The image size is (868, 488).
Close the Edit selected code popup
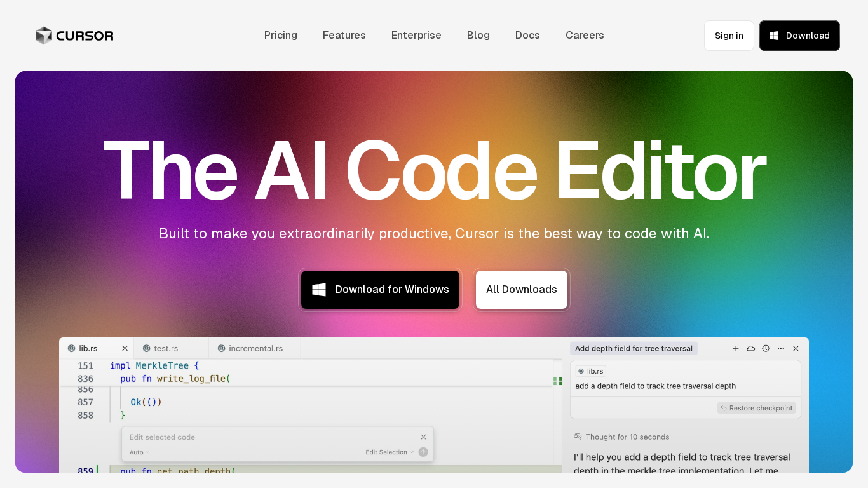pos(424,437)
